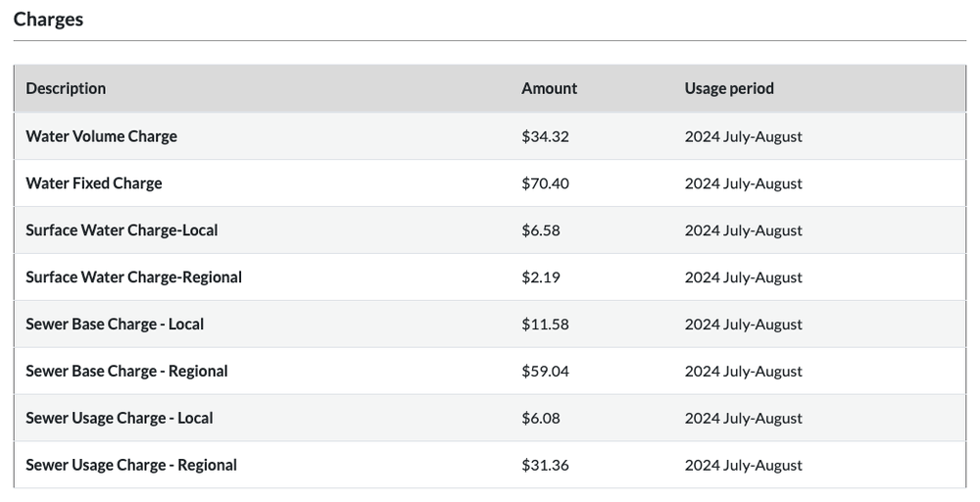Click the Charges section heading
This screenshot has width=980, height=502.
coord(48,20)
